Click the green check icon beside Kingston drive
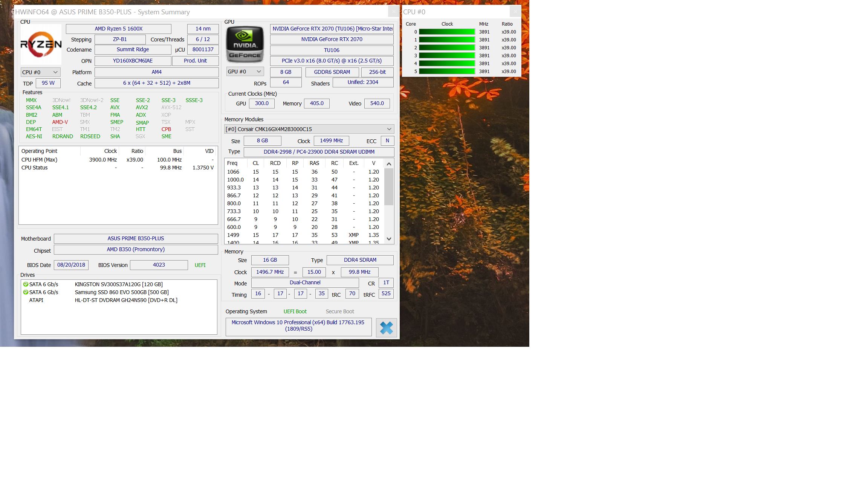Image resolution: width=868 pixels, height=488 pixels. coord(26,284)
